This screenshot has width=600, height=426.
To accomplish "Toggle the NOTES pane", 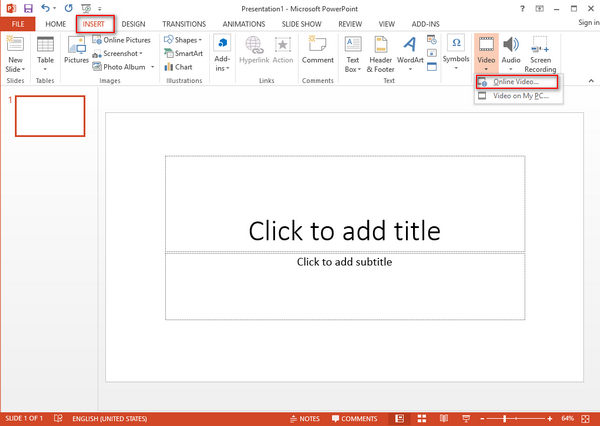I will coord(305,419).
